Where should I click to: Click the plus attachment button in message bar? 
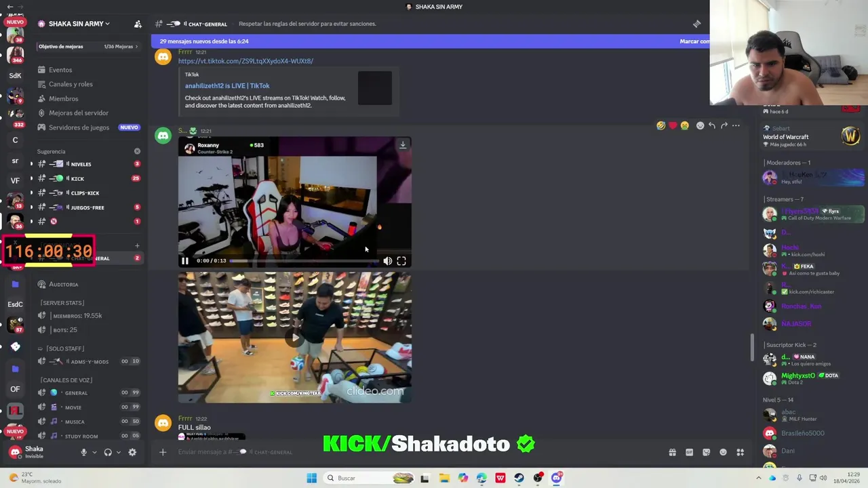pos(163,452)
